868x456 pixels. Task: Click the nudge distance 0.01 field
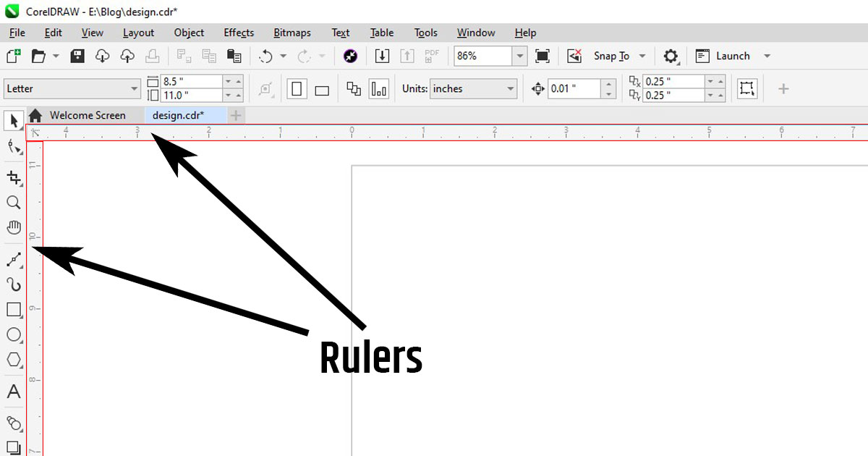pos(574,89)
